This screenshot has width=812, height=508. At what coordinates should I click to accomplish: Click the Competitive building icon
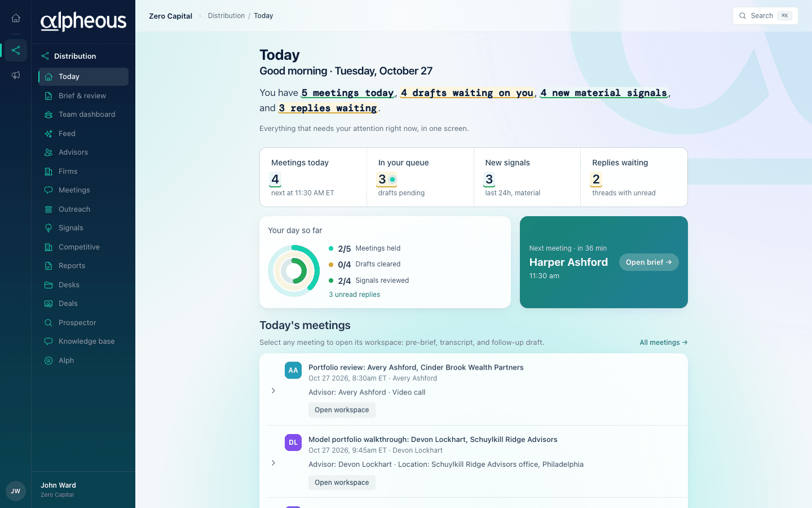[48, 247]
